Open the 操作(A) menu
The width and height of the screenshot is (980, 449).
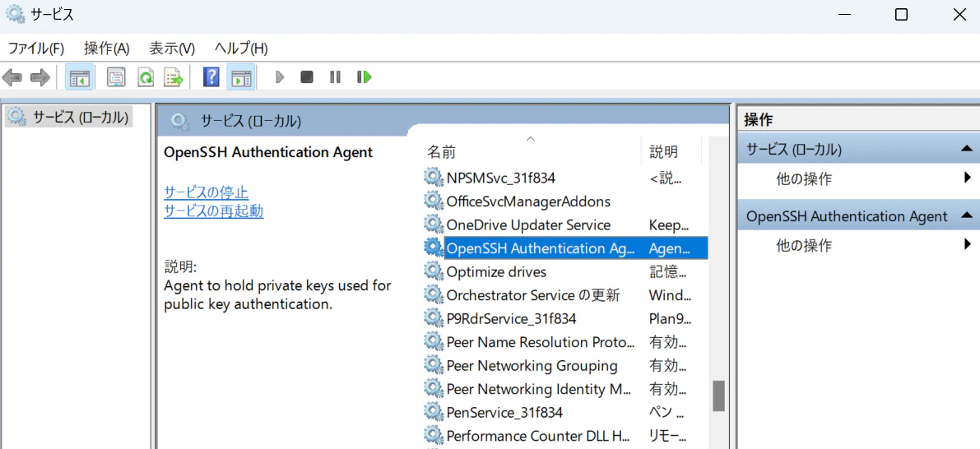[106, 48]
